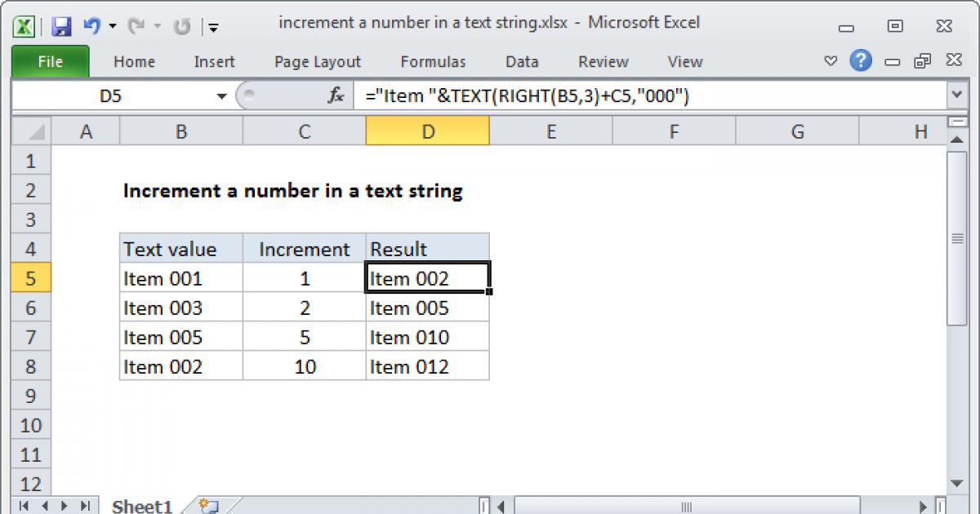Open the Formulas ribbon tab

click(433, 62)
